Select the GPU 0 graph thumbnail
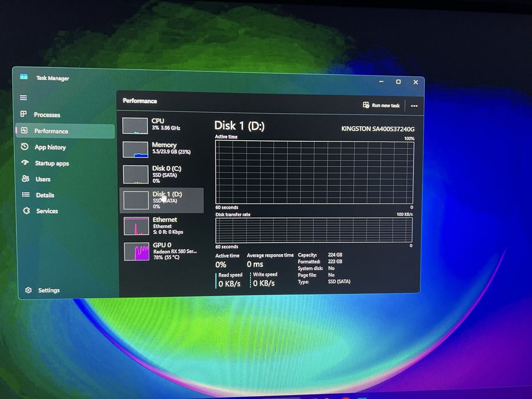532x399 pixels. [x=137, y=251]
